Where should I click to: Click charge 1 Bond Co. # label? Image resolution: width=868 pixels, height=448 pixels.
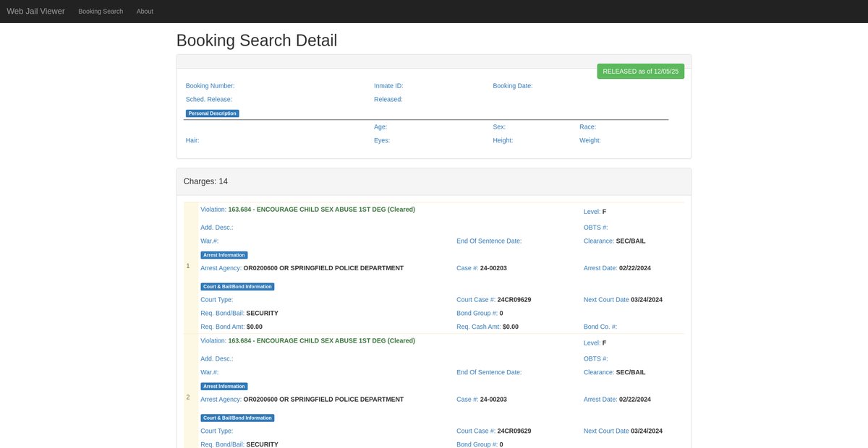tap(600, 327)
